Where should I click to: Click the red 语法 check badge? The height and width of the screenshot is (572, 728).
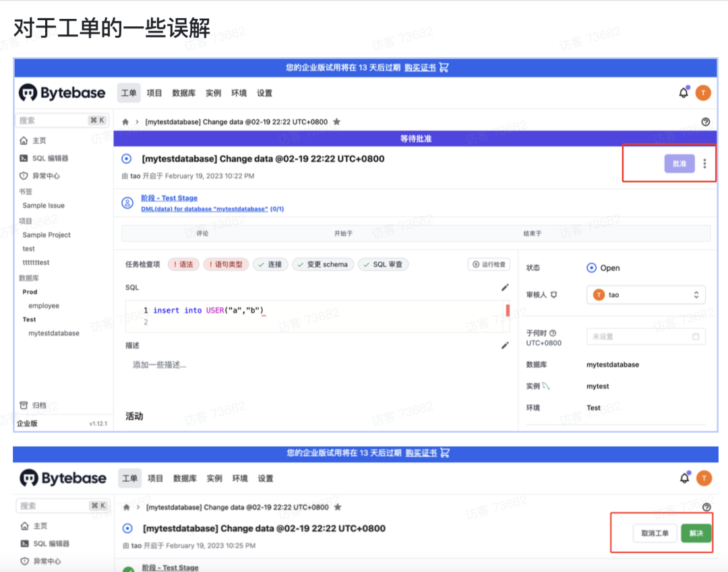point(183,264)
